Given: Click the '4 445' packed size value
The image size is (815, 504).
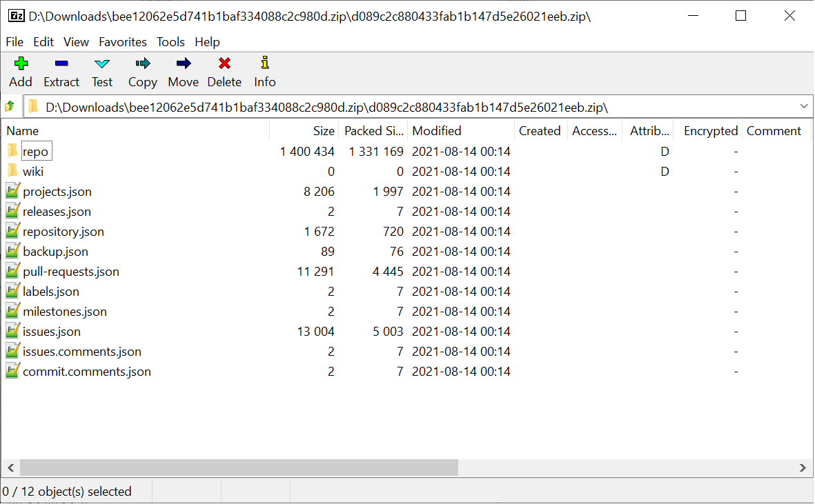Looking at the screenshot, I should 388,272.
